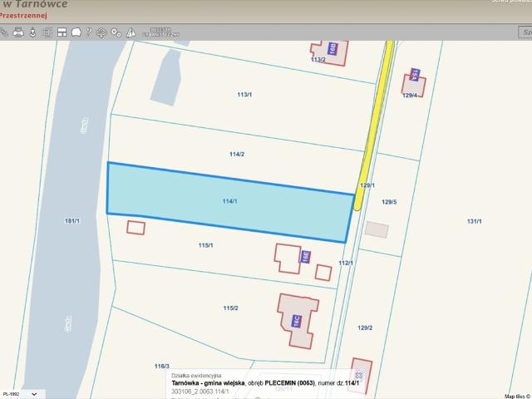Click parcel label 113/1
The image size is (532, 399).
(x=244, y=95)
